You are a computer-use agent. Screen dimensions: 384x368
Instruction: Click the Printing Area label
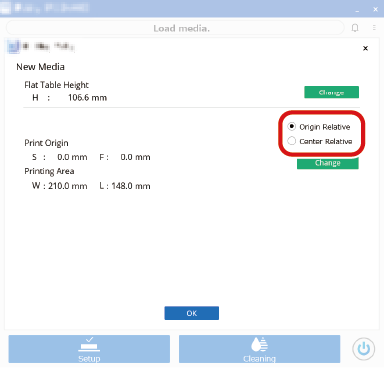pyautogui.click(x=49, y=171)
